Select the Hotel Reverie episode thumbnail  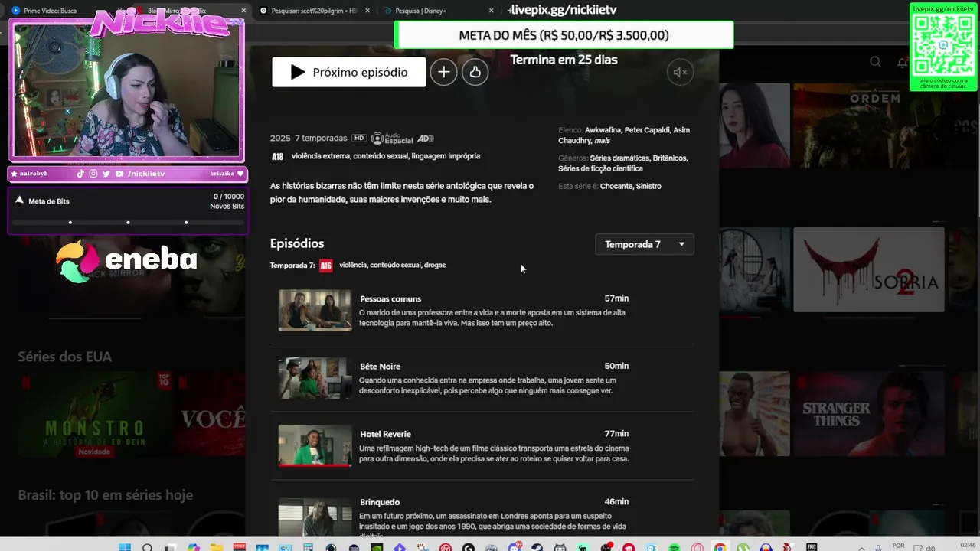315,445
